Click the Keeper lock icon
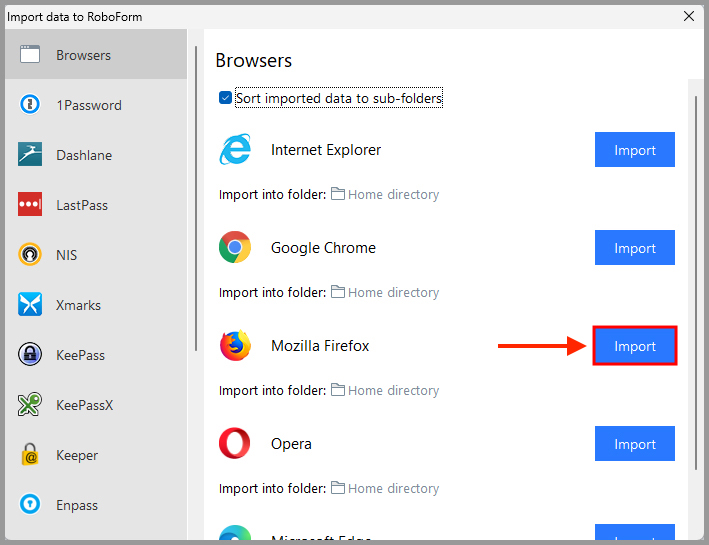709x545 pixels. [x=30, y=455]
